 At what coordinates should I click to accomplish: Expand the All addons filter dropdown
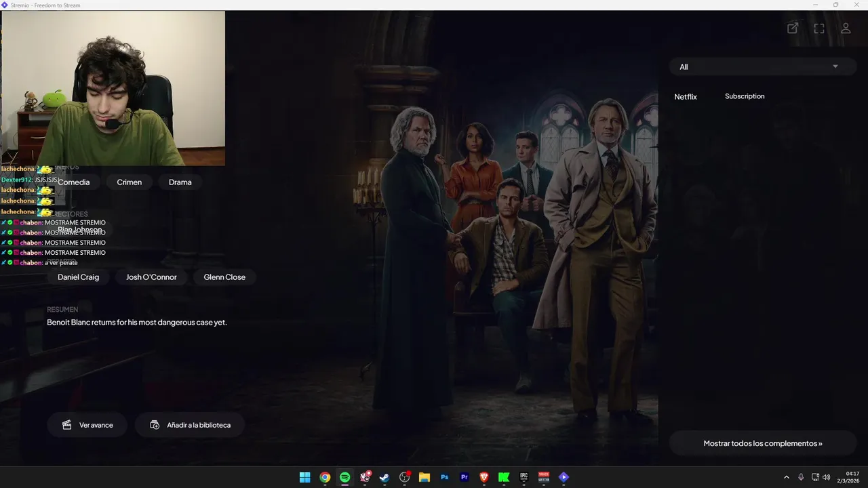[763, 66]
